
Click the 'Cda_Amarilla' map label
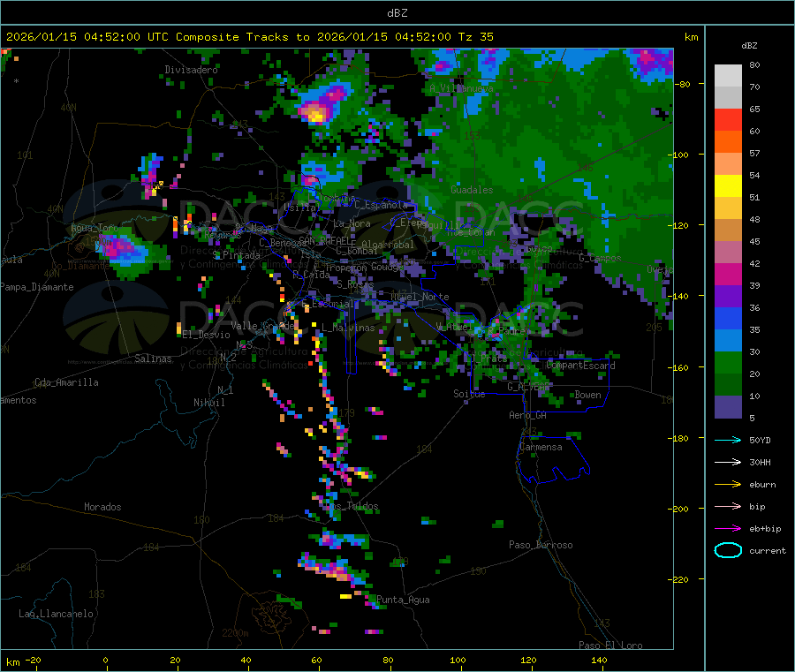(x=66, y=382)
